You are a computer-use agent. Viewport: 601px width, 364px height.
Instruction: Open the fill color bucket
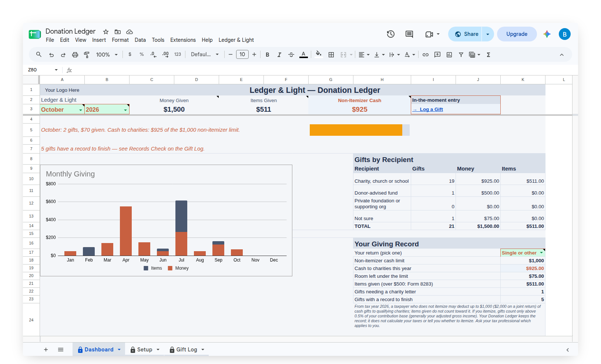[x=318, y=54]
